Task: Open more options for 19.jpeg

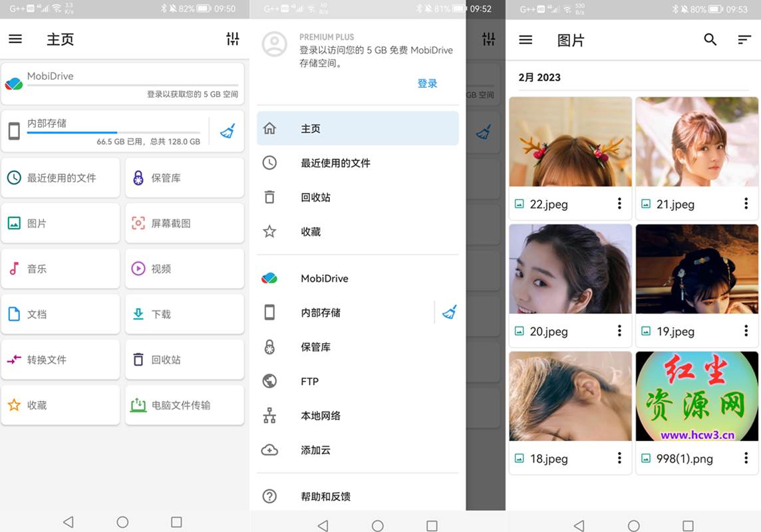Action: (x=746, y=331)
